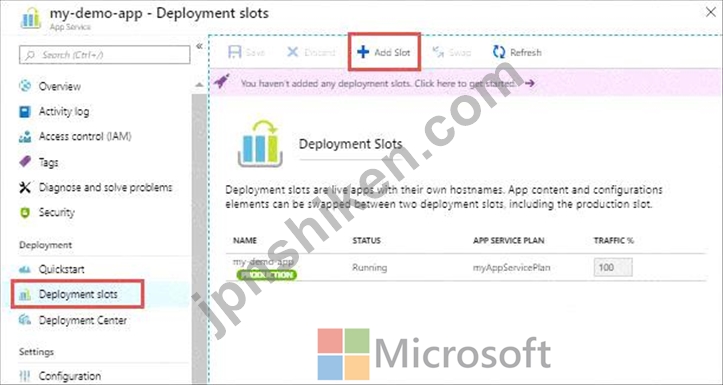Open the Quickstart page

pyautogui.click(x=61, y=269)
